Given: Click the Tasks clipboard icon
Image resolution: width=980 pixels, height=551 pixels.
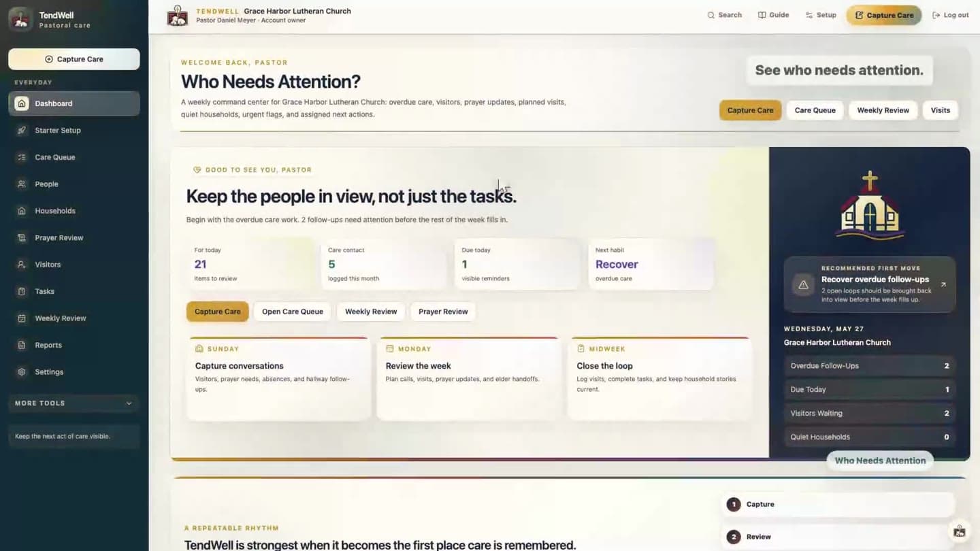Looking at the screenshot, I should pyautogui.click(x=22, y=291).
